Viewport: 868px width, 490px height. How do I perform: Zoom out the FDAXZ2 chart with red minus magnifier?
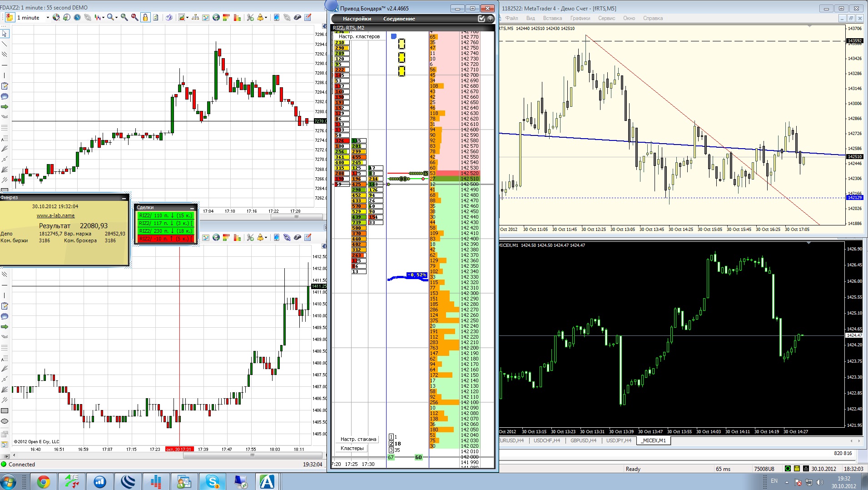click(134, 18)
